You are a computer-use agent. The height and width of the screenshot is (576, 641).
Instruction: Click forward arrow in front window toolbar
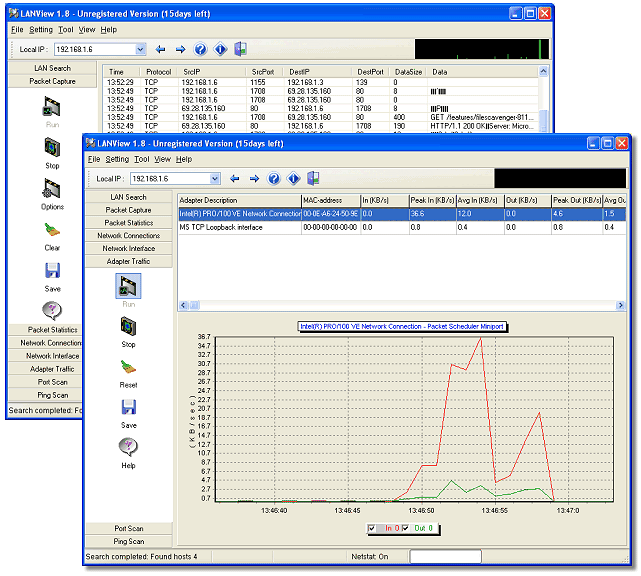254,179
